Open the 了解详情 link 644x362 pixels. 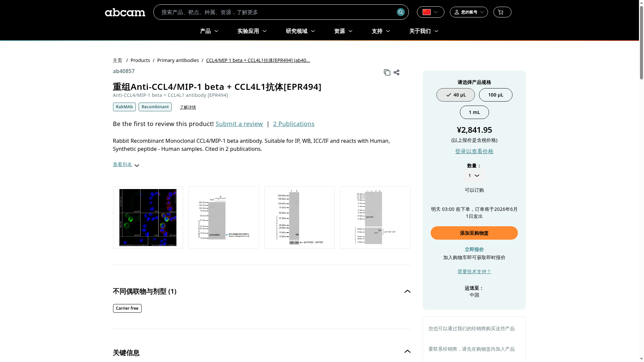(188, 107)
